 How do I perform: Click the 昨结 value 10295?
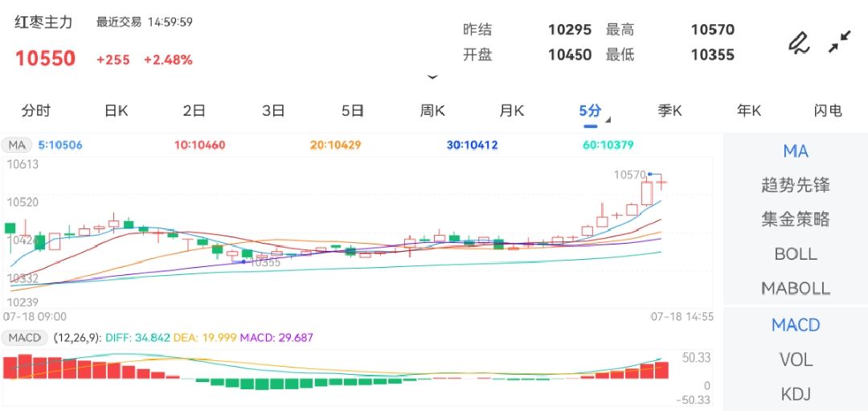pyautogui.click(x=570, y=29)
